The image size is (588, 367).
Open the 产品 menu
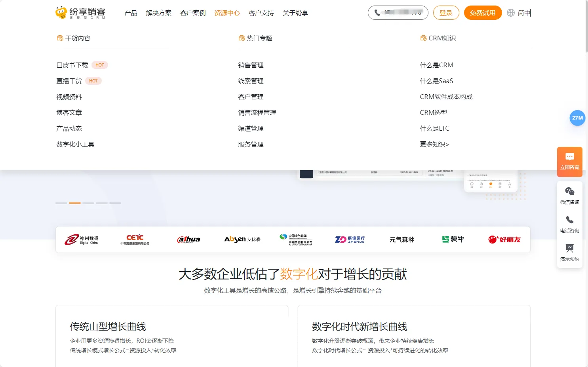[x=131, y=13]
